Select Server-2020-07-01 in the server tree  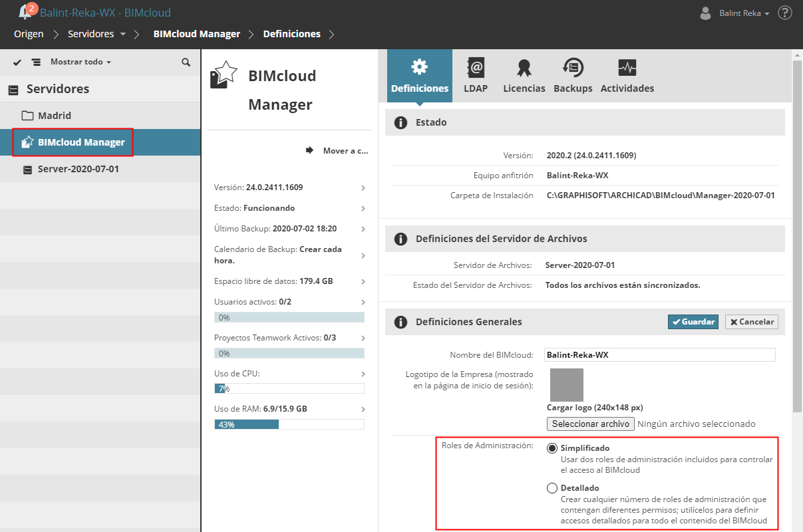tap(100, 170)
